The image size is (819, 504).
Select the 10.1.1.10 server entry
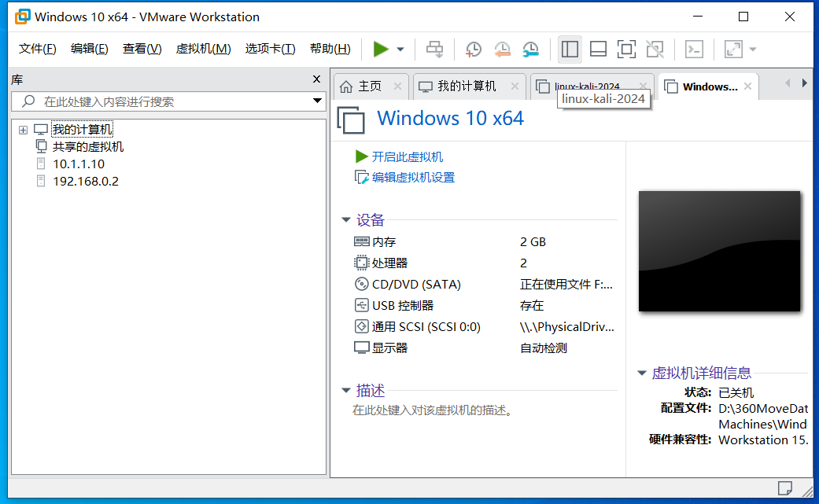(x=79, y=164)
